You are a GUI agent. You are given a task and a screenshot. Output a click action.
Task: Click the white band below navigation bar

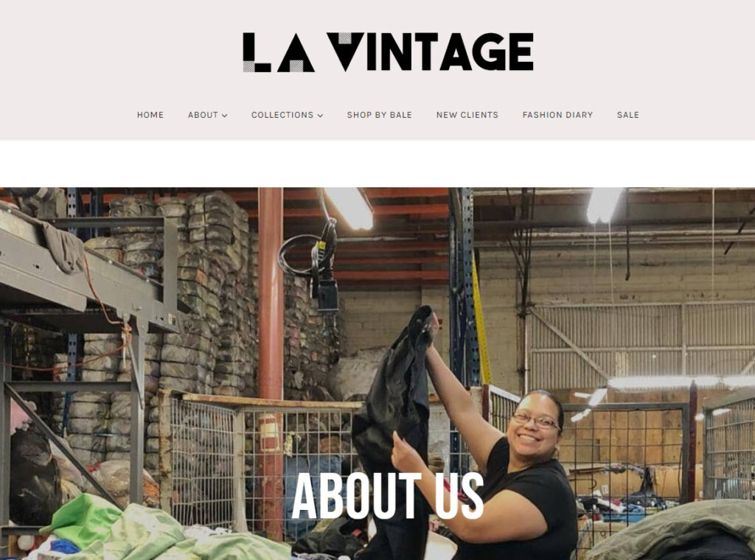(x=377, y=164)
